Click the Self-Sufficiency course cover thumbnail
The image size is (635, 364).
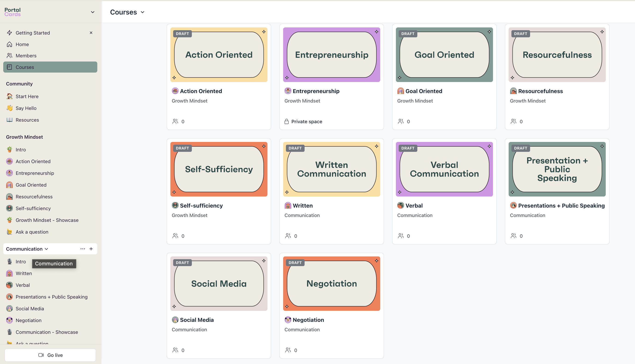(x=219, y=169)
